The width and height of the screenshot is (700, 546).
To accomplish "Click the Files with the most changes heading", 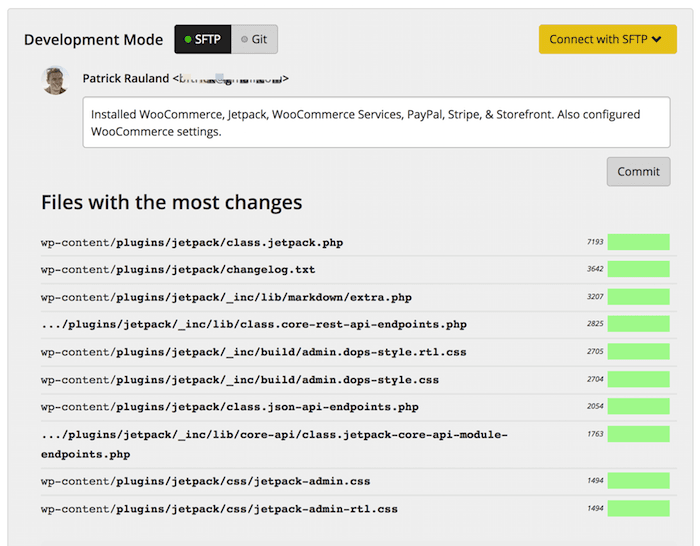I will (x=172, y=202).
